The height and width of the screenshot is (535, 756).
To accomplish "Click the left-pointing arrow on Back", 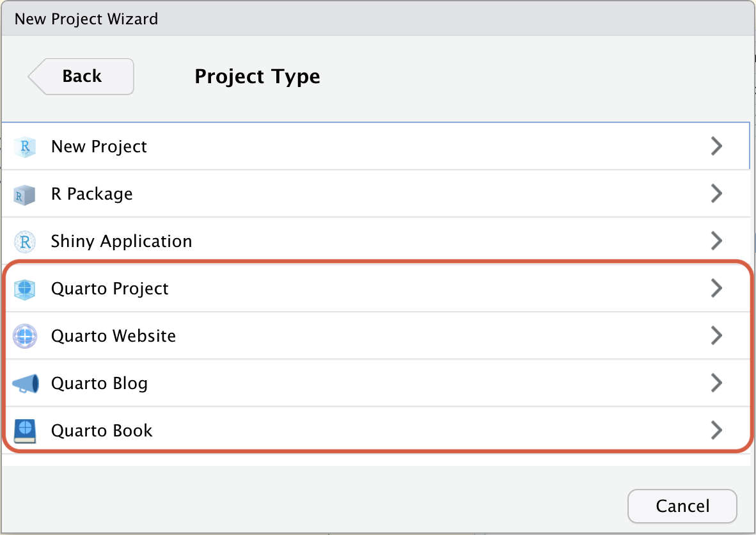I will (36, 76).
